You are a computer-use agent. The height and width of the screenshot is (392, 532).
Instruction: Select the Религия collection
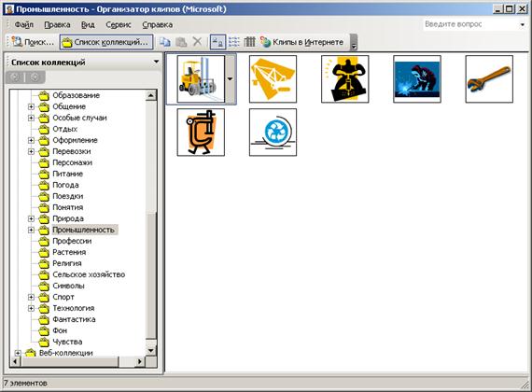(x=67, y=263)
